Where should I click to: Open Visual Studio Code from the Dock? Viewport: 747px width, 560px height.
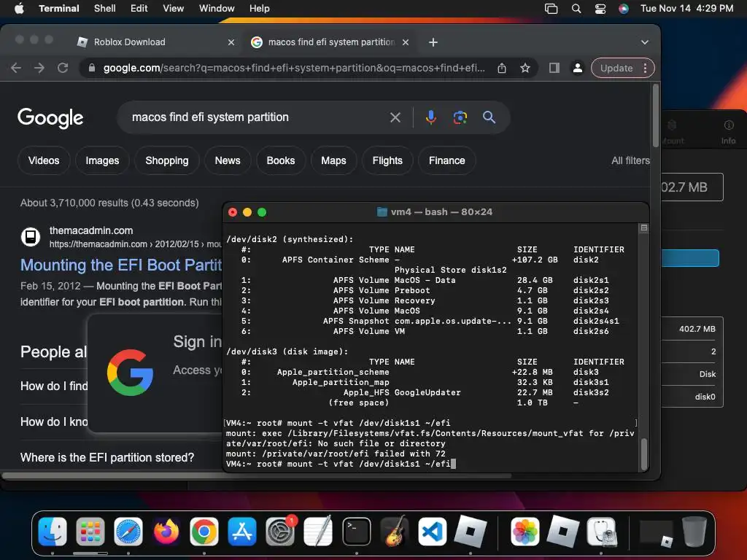[x=432, y=531]
